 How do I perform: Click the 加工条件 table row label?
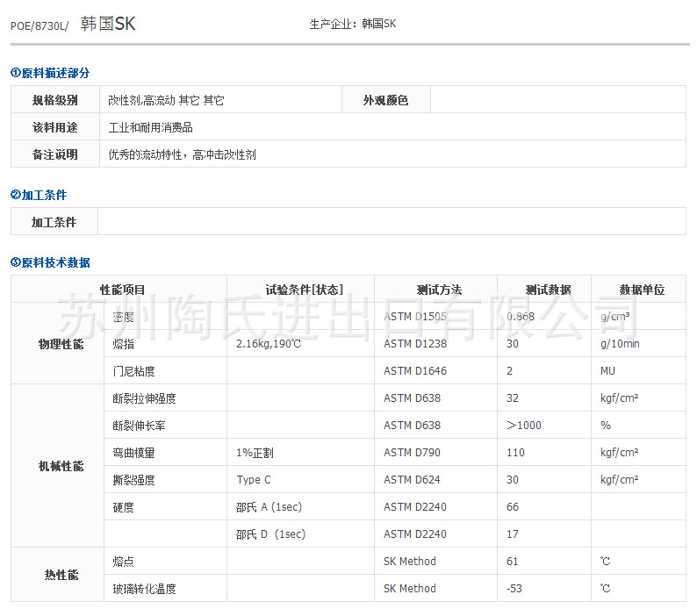click(x=54, y=222)
